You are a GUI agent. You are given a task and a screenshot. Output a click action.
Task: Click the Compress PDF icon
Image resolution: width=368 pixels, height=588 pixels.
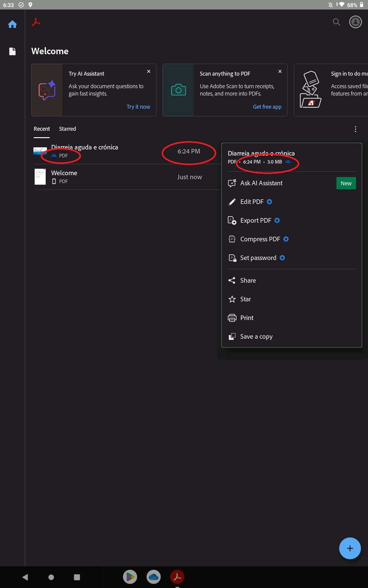point(232,239)
